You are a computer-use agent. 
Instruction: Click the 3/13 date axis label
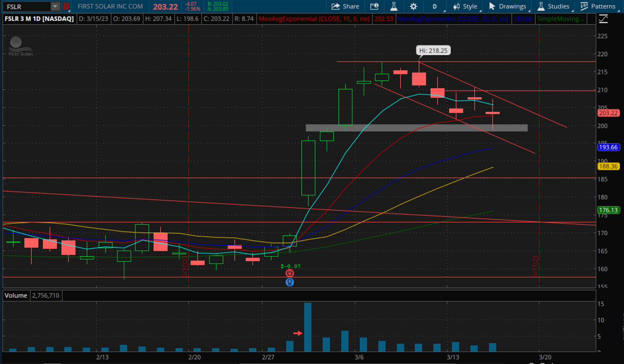(x=453, y=357)
